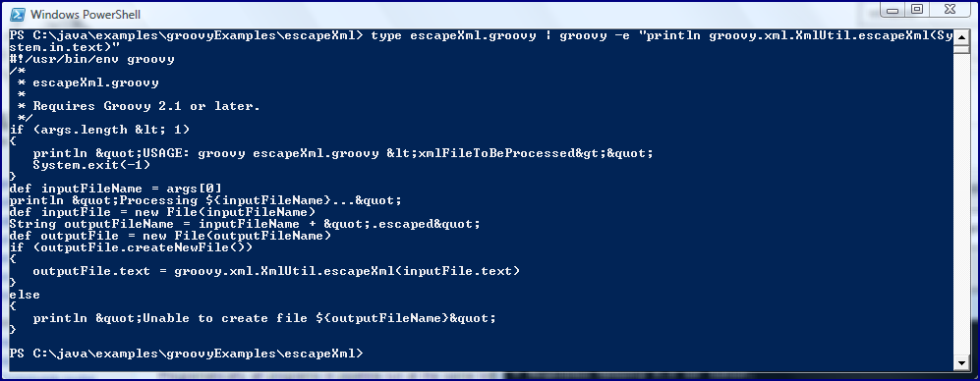Open the PowerShell icon system menu
The image size is (980, 381).
coord(18,14)
